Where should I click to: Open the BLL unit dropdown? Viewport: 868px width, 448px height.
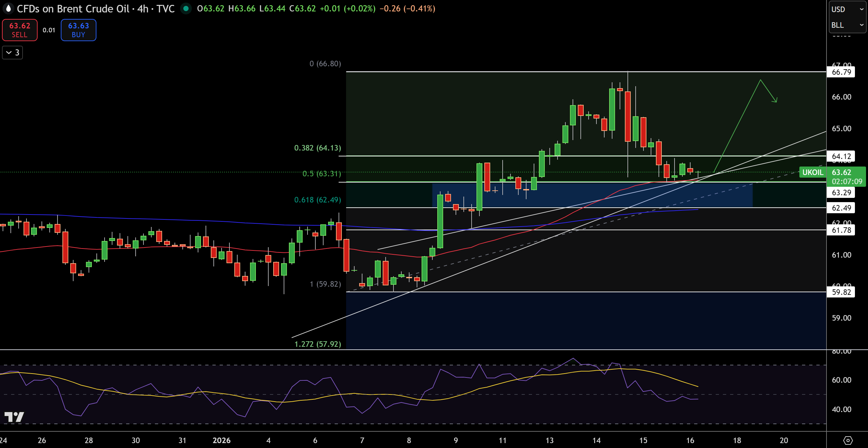(847, 25)
